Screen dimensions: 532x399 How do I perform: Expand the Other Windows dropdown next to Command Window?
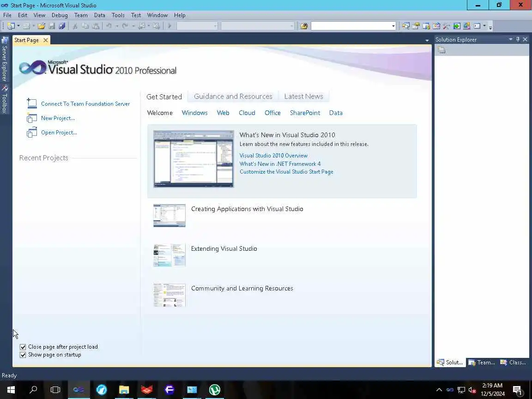pos(484,26)
